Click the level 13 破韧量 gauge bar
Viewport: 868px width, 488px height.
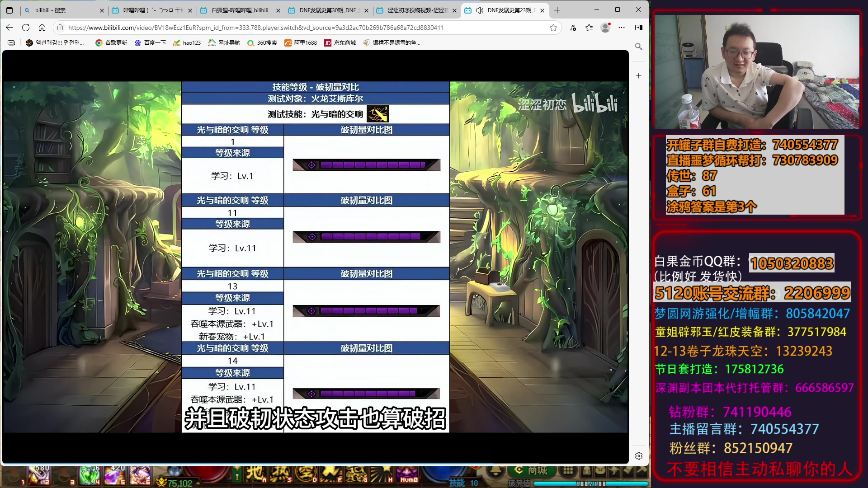click(366, 311)
